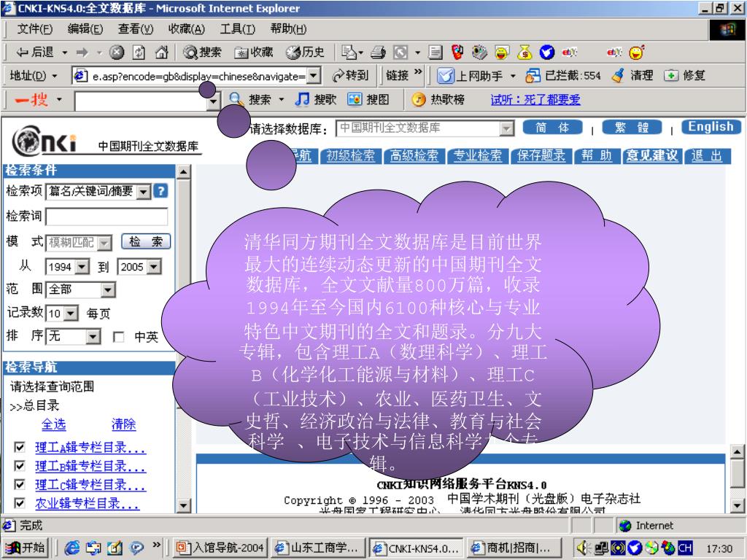Enable the 中英 checkbox

(118, 337)
